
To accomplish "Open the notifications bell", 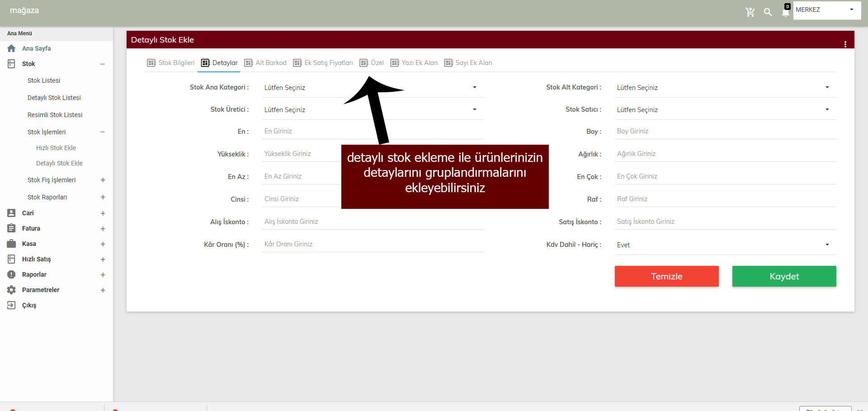I will click(x=786, y=12).
